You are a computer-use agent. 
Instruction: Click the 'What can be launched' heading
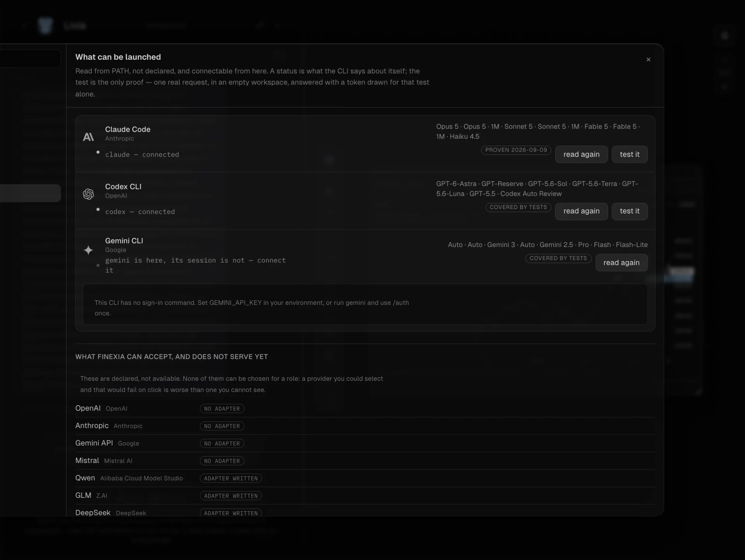pyautogui.click(x=118, y=57)
